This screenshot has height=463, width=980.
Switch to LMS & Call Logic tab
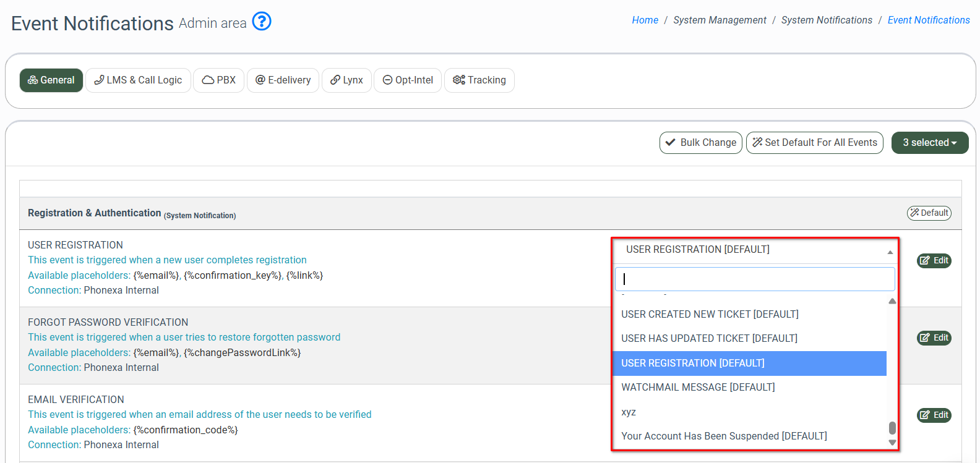click(138, 80)
